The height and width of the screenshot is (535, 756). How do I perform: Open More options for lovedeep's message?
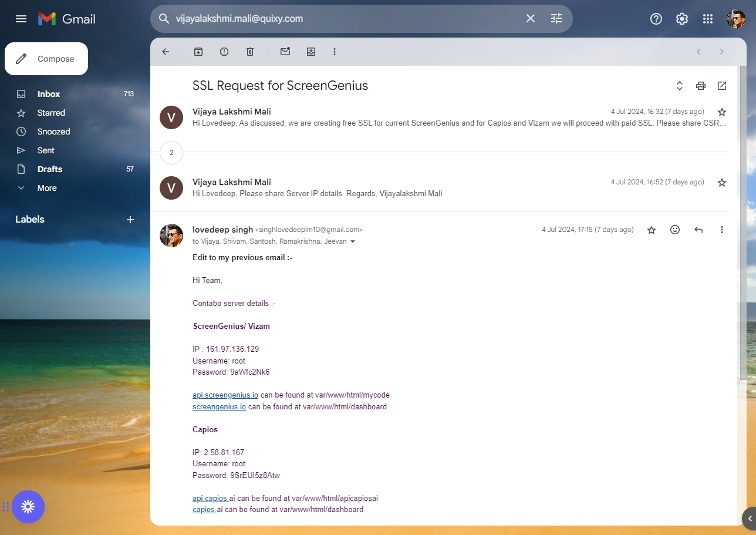coord(722,230)
